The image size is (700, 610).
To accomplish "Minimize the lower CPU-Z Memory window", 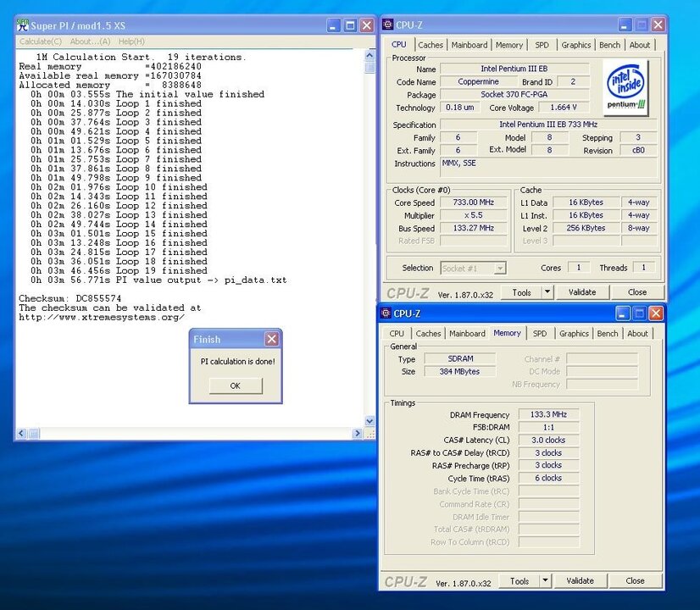I will [x=622, y=313].
